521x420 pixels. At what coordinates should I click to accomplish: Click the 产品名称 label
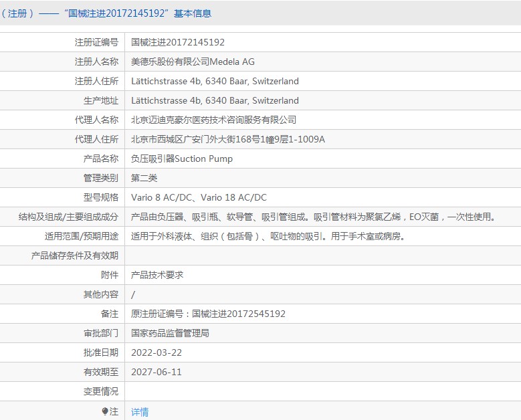(x=101, y=159)
